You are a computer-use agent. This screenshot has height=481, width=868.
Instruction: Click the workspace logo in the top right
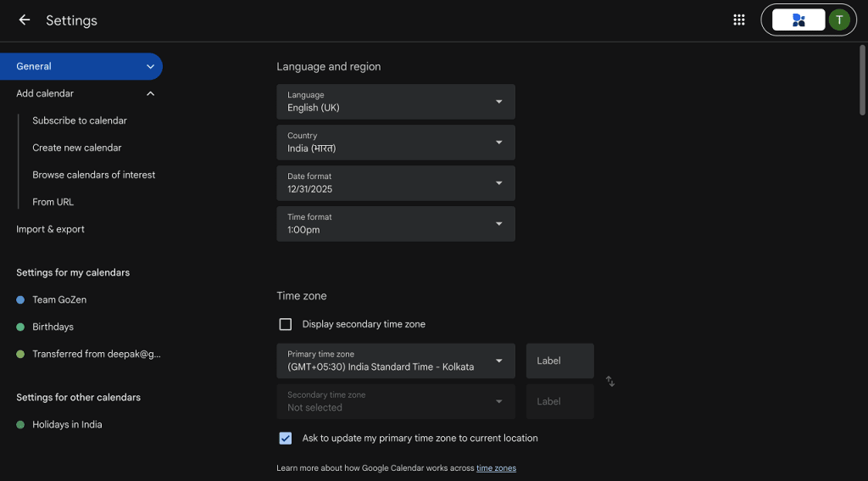(798, 20)
